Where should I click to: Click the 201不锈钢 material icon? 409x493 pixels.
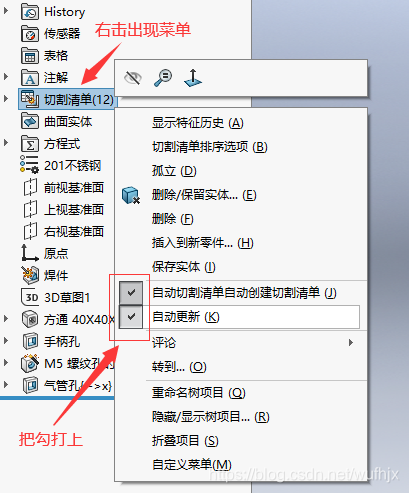[x=29, y=165]
